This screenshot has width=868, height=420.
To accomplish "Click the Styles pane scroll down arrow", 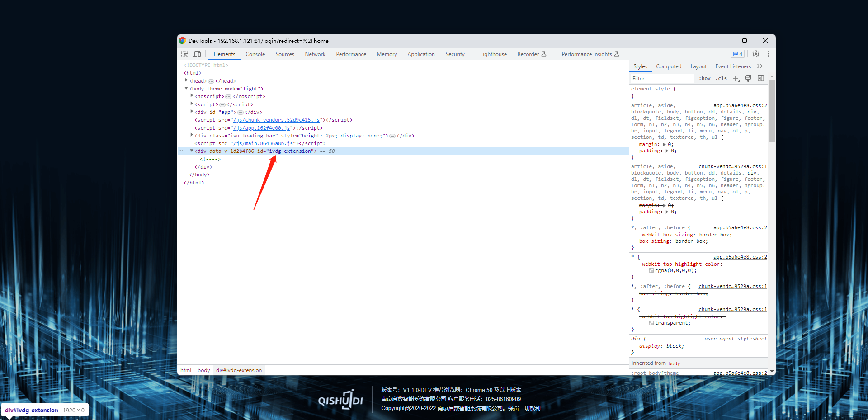I will tap(772, 371).
